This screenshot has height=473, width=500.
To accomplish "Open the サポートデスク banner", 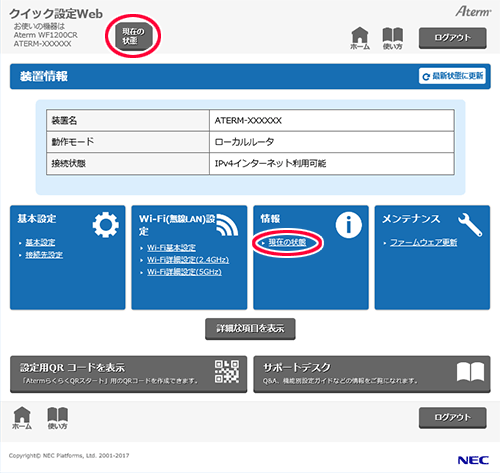I will tap(372, 374).
